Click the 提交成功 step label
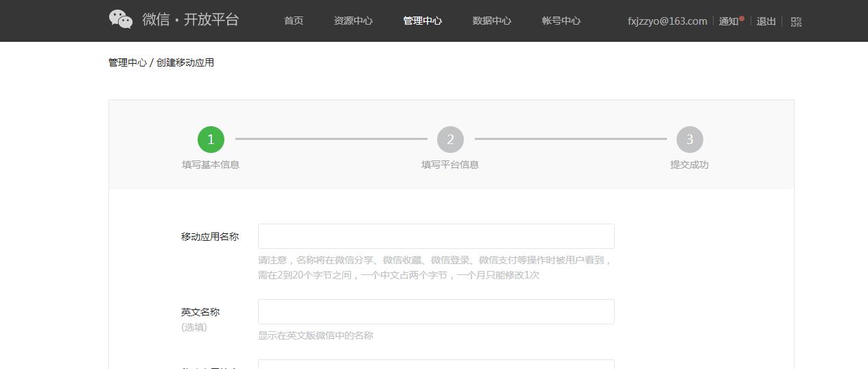 coord(690,165)
